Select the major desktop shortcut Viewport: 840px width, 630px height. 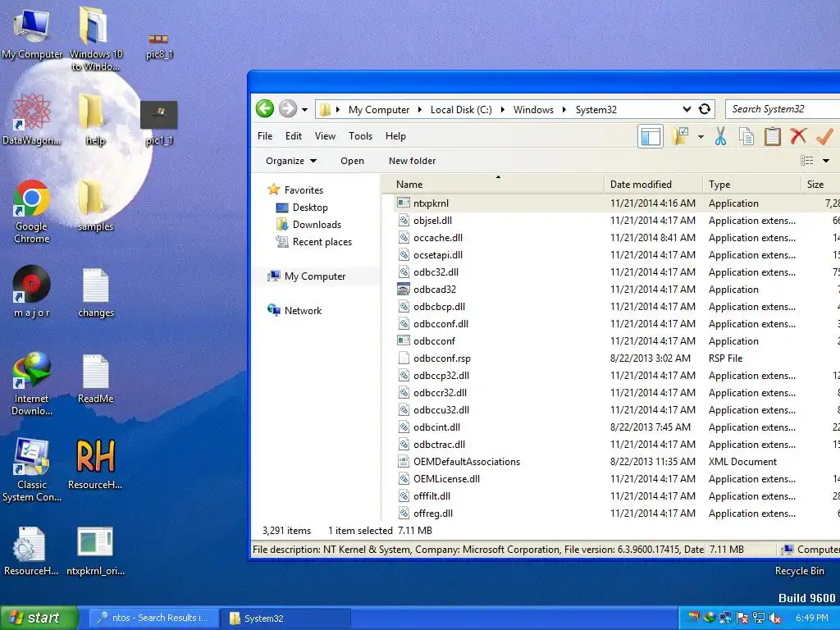pyautogui.click(x=32, y=292)
